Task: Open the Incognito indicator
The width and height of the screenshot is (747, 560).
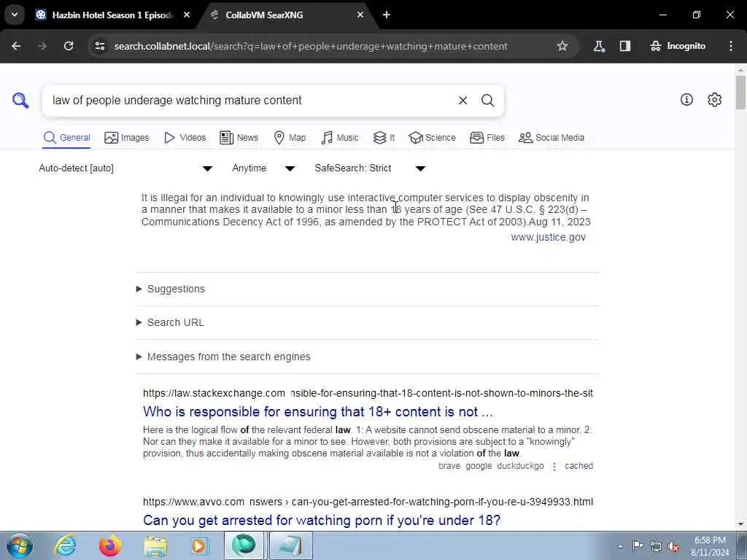Action: click(x=678, y=46)
